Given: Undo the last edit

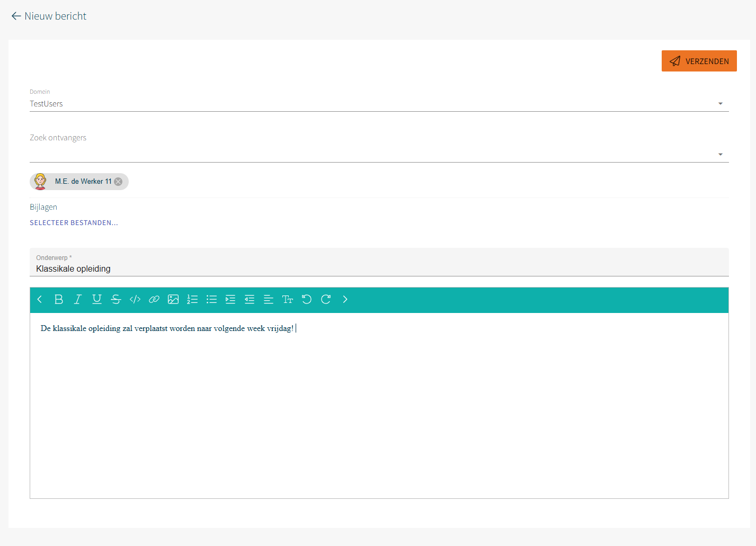Looking at the screenshot, I should coord(307,299).
